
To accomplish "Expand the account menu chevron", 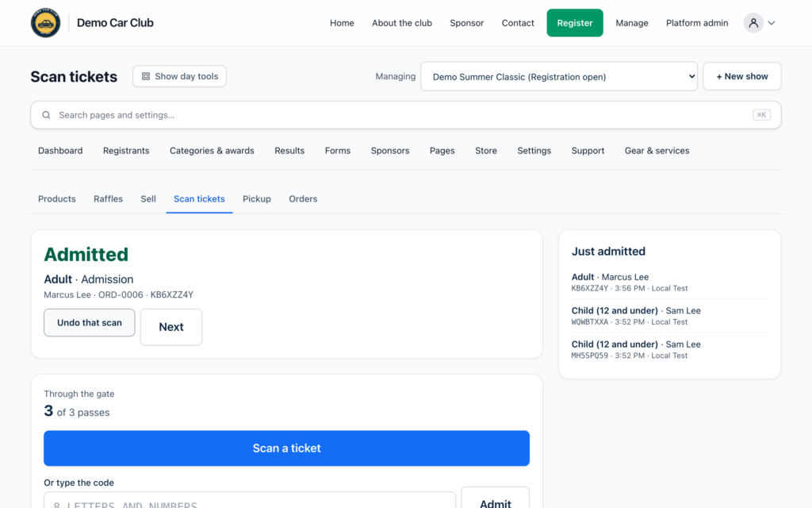I will point(772,23).
